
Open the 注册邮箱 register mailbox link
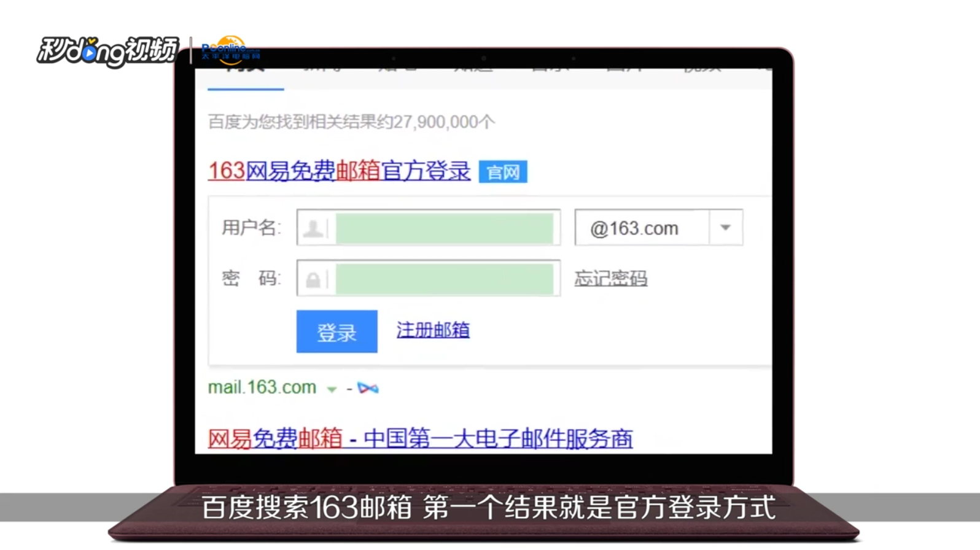(433, 330)
